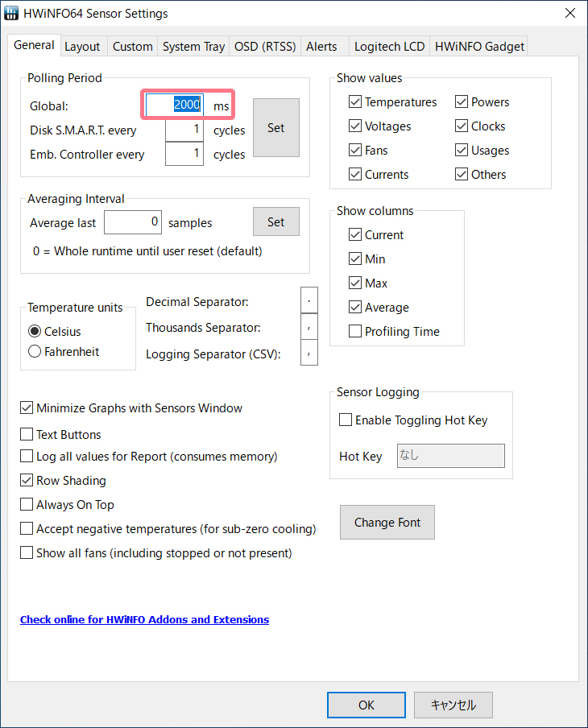The width and height of the screenshot is (588, 728).
Task: Open the Custom tab
Action: (132, 47)
